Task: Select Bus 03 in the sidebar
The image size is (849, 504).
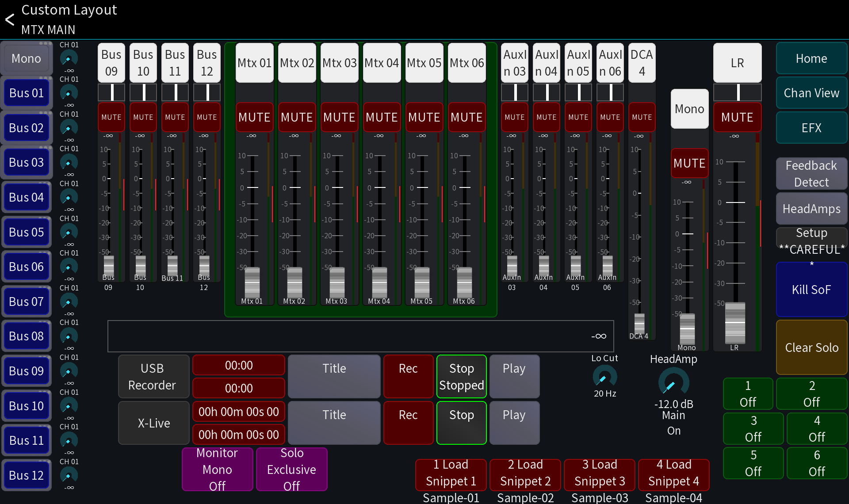Action: (x=27, y=162)
